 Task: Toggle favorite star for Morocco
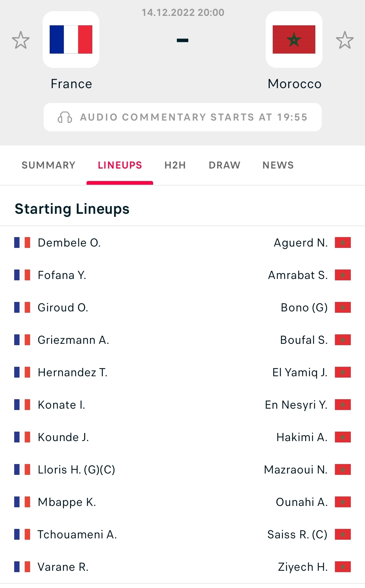[345, 40]
